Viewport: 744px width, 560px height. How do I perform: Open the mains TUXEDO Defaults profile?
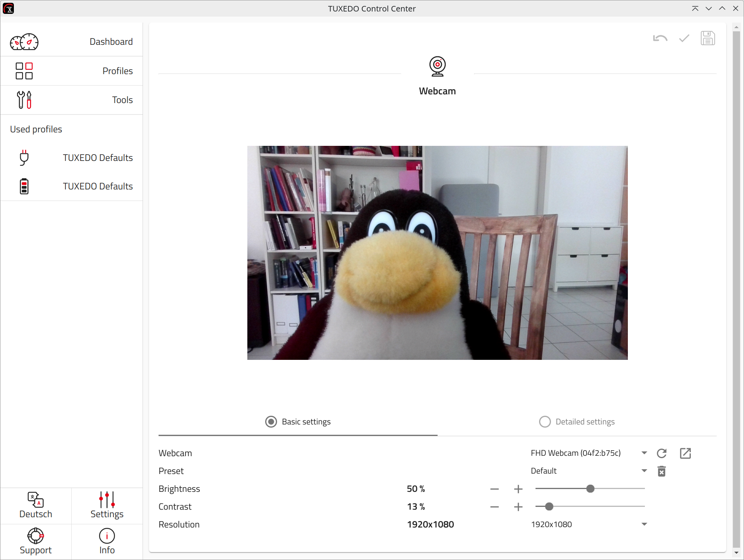point(71,158)
